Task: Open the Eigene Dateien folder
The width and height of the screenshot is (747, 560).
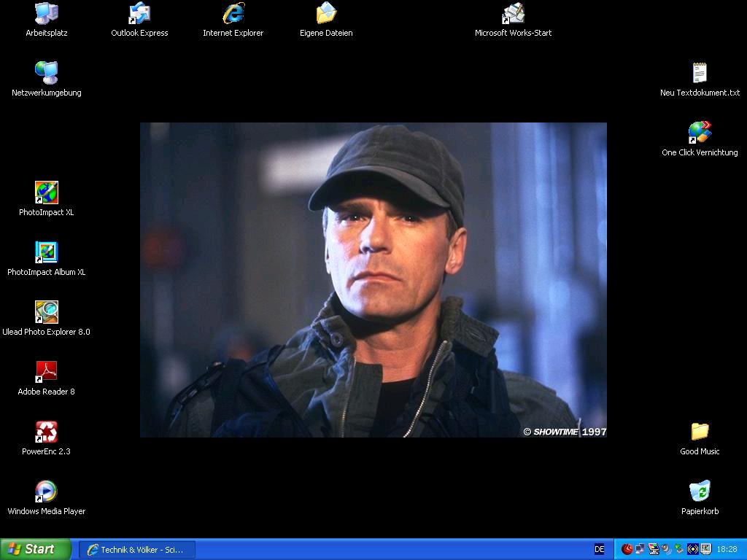Action: (x=326, y=14)
